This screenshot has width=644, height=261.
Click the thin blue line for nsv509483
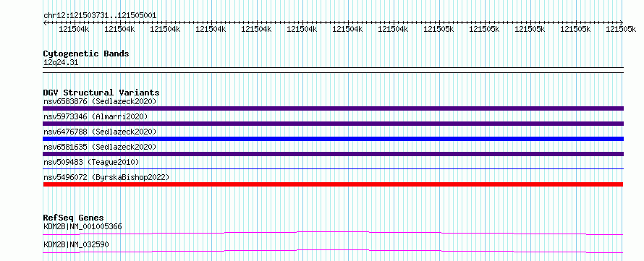333,168
